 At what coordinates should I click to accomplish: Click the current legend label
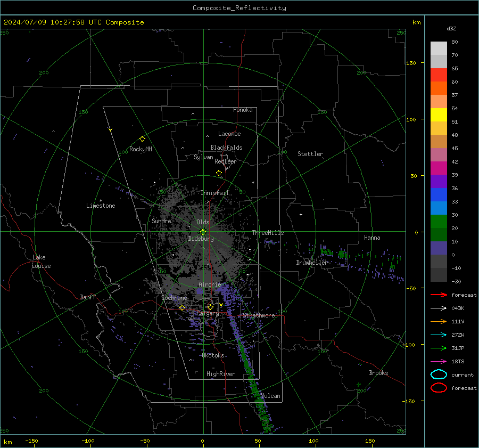(463, 375)
